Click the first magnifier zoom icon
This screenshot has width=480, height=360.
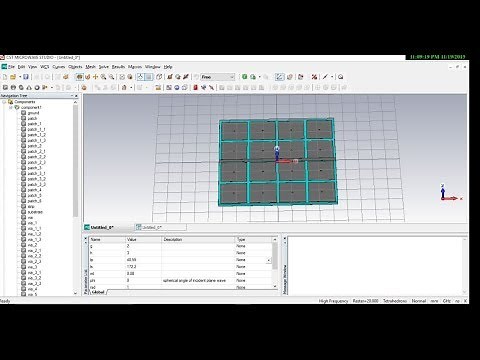104,77
